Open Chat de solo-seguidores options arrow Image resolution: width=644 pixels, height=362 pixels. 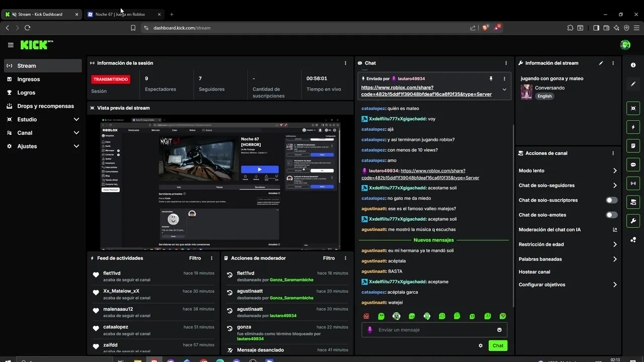coord(615,186)
